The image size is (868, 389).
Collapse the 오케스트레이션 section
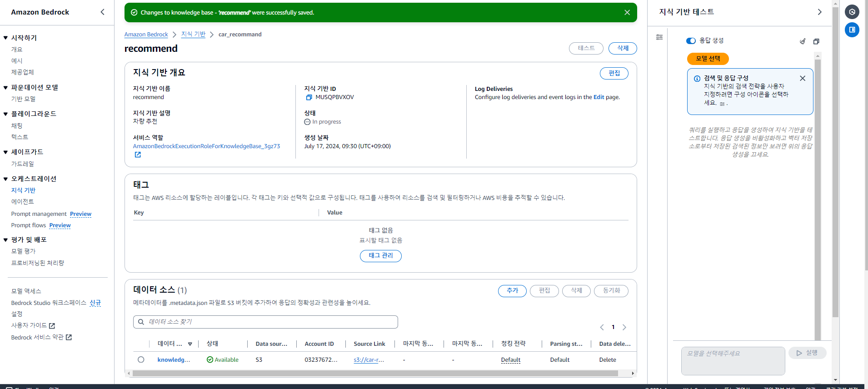coord(5,179)
